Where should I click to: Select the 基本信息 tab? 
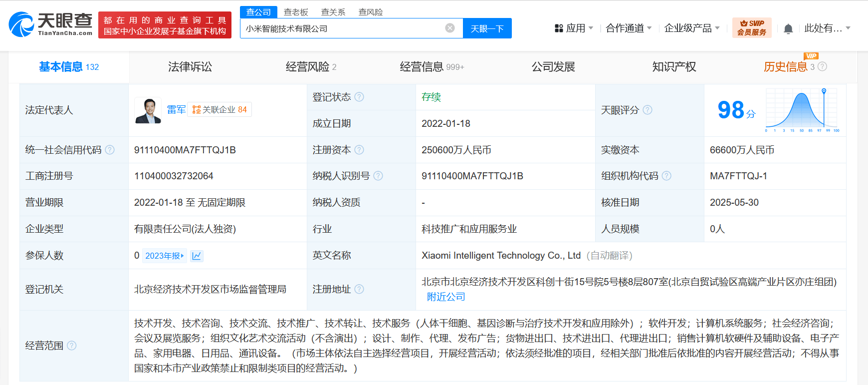pyautogui.click(x=69, y=67)
